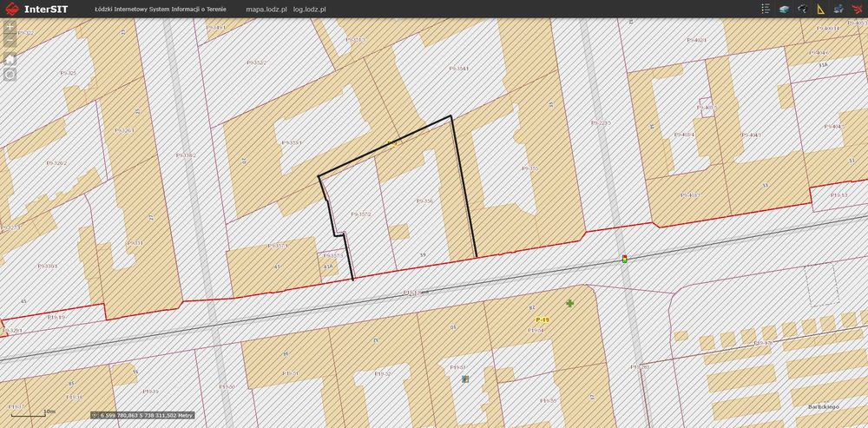This screenshot has height=428, width=868.
Task: Click the InterSIT logo
Action: 11,9
